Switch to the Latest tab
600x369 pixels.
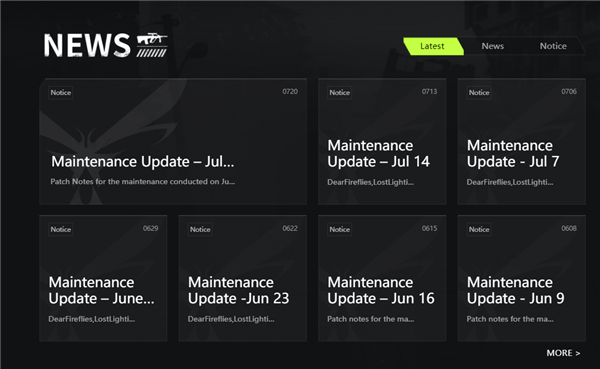[x=434, y=46]
